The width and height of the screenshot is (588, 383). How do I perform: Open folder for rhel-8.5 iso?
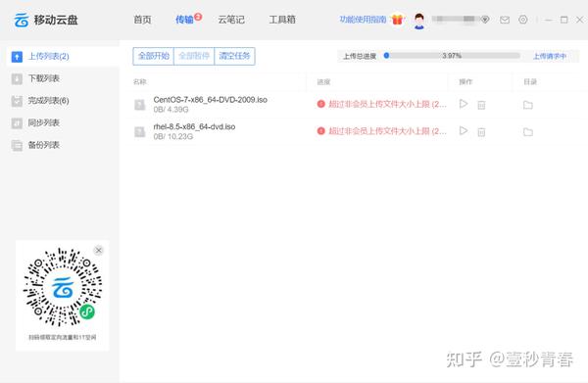528,132
